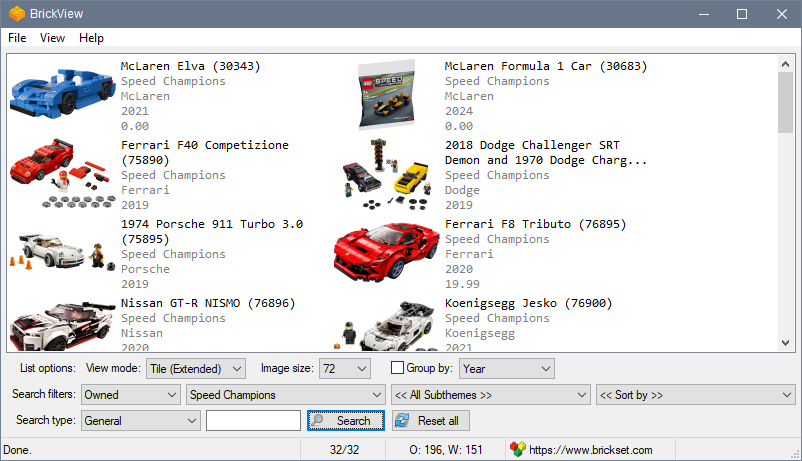Select the red Ferrari F8 Tributo image

[x=385, y=250]
